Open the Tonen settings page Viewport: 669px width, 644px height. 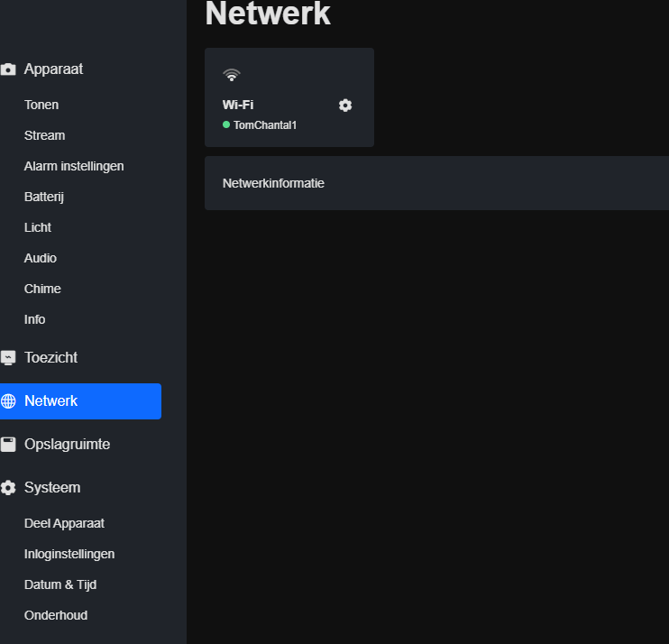(x=41, y=105)
